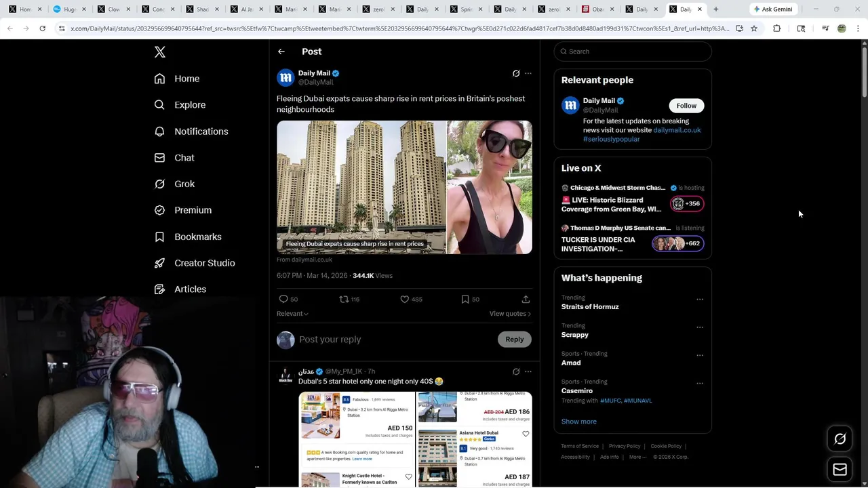Click the Grok icon on Daily Mail post
The image size is (868, 488).
tap(516, 73)
